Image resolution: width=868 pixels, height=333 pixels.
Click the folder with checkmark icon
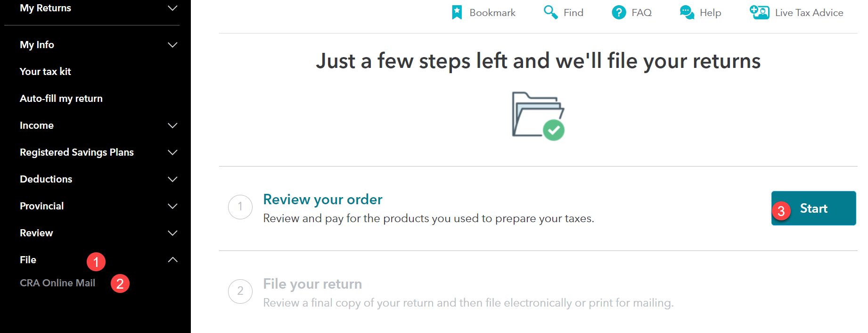click(538, 116)
